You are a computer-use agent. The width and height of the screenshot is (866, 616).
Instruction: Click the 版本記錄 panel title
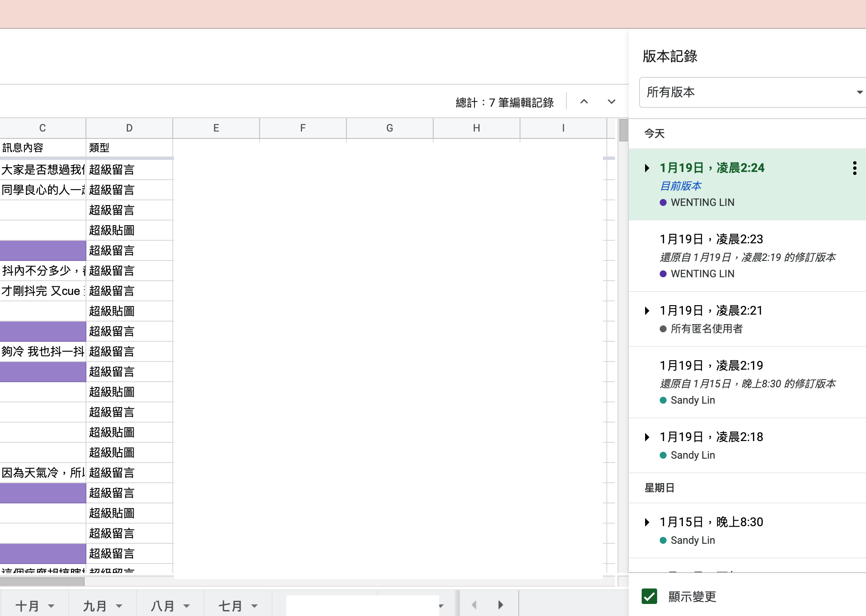(x=670, y=56)
